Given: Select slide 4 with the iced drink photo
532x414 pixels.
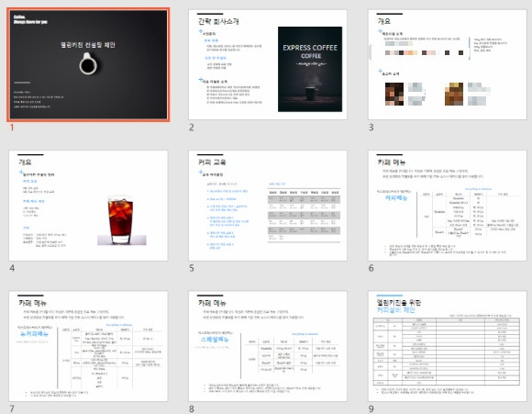Looking at the screenshot, I should point(88,206).
